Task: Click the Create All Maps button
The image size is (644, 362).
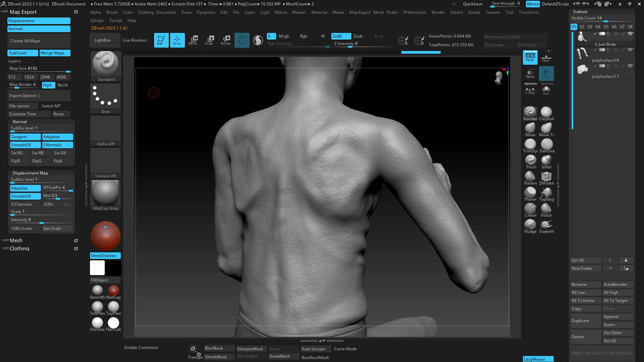Action: coord(39,41)
